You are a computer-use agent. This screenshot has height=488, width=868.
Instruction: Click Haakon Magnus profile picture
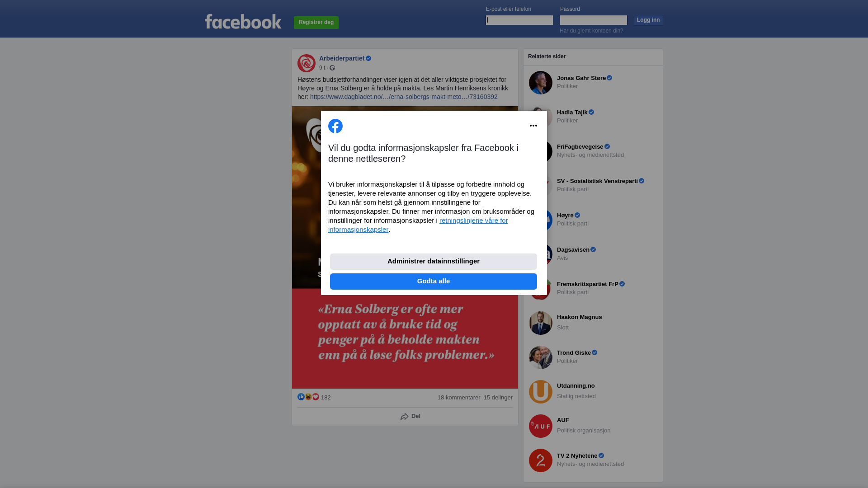pos(541,323)
